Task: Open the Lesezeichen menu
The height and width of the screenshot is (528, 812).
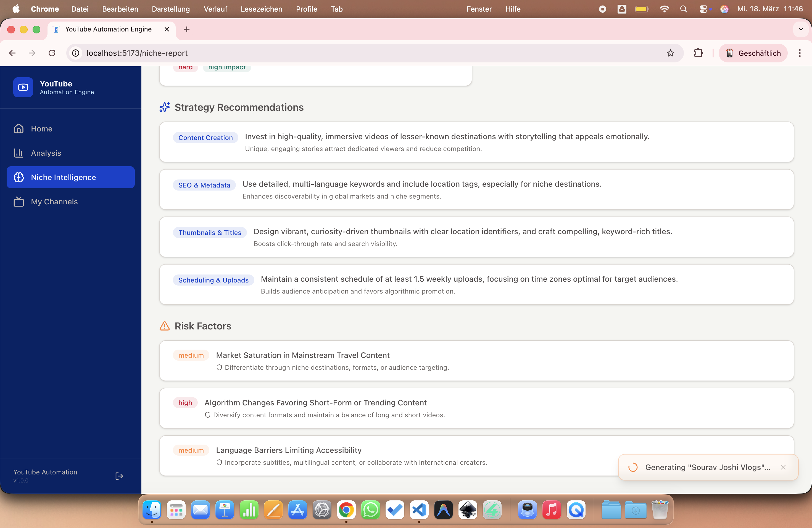Action: (261, 9)
